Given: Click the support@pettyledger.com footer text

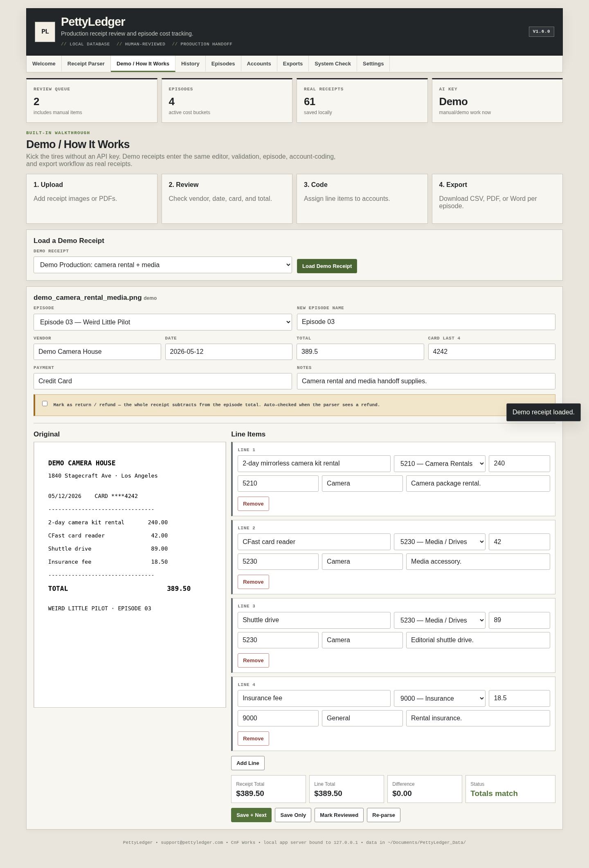Looking at the screenshot, I should click(x=192, y=843).
